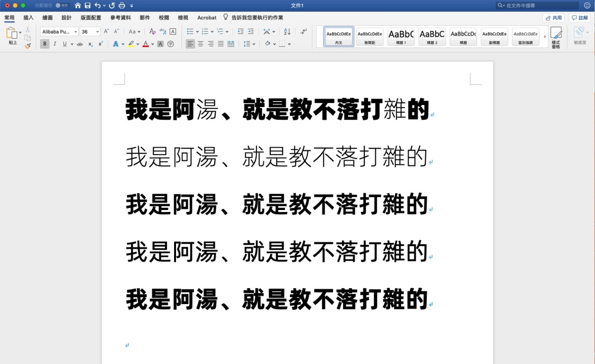Apply the 副標題 style
The height and width of the screenshot is (364, 595).
point(494,37)
